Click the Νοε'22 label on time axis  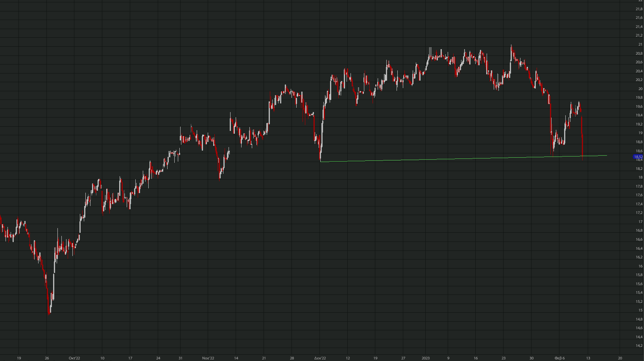[208, 358]
